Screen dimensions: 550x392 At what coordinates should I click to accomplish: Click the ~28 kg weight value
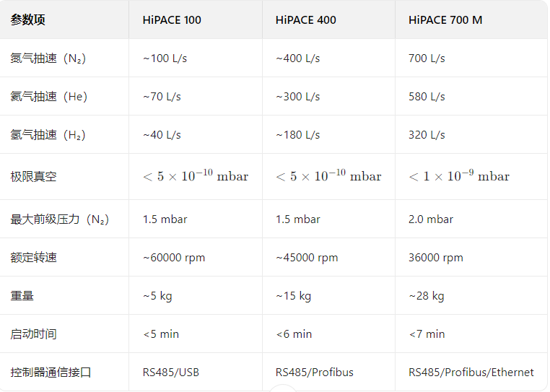tap(427, 296)
